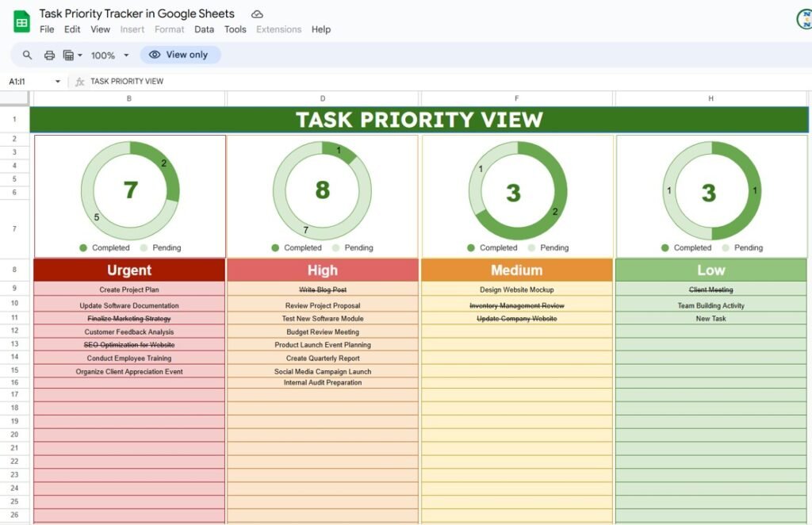
Task: Click the eye icon on View only badge
Action: point(154,54)
